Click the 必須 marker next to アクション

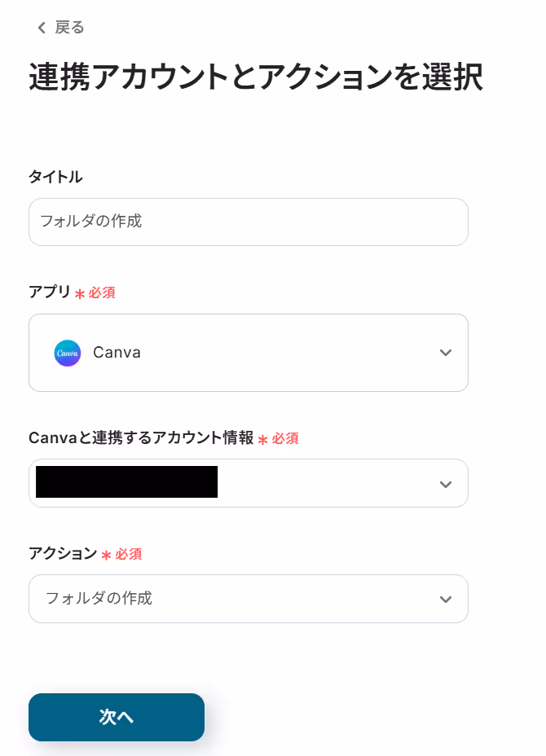click(128, 554)
